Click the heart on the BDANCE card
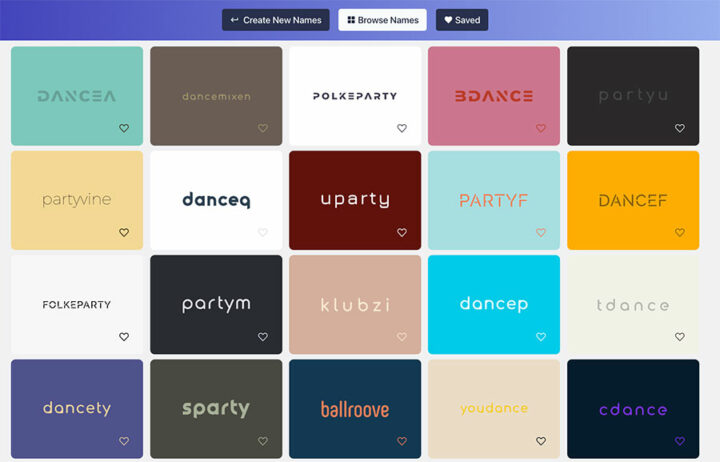 tap(541, 128)
